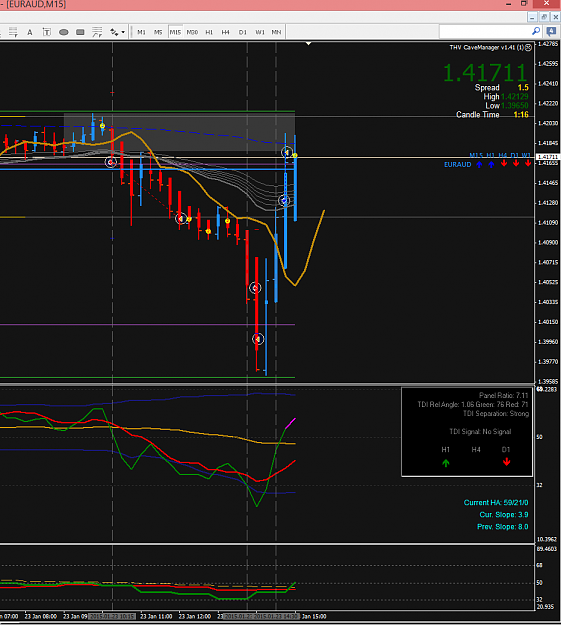Click the green up arrow under H1
The image size is (561, 625).
coord(446,463)
